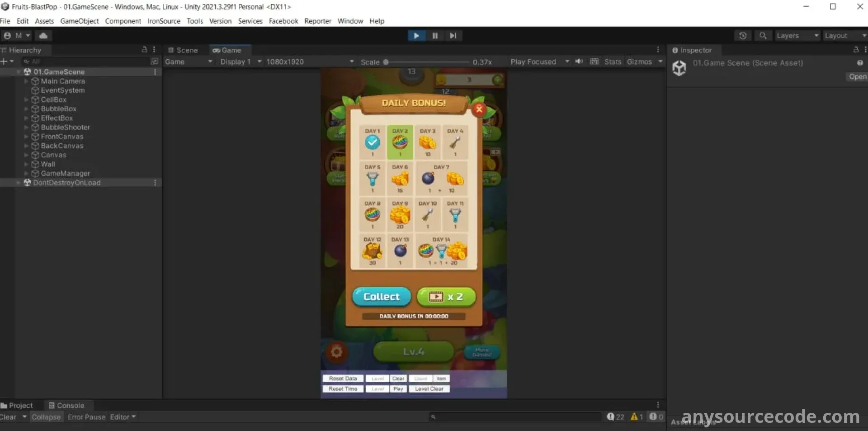Toggle Collapse in the Console

pos(46,417)
